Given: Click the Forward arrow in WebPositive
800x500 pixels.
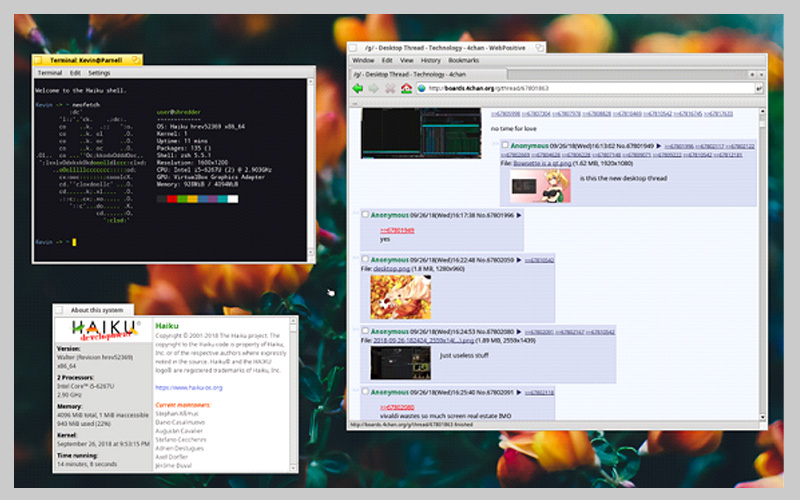Looking at the screenshot, I should (x=374, y=89).
